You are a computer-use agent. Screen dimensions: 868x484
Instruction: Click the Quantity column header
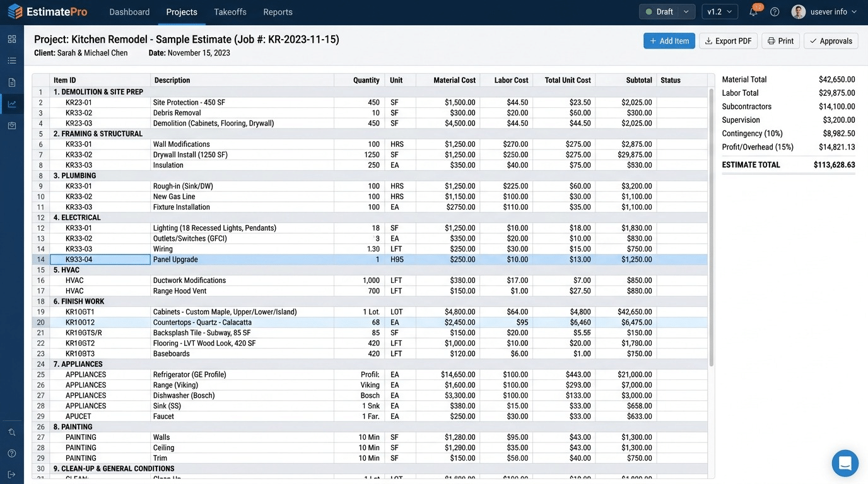(360, 80)
